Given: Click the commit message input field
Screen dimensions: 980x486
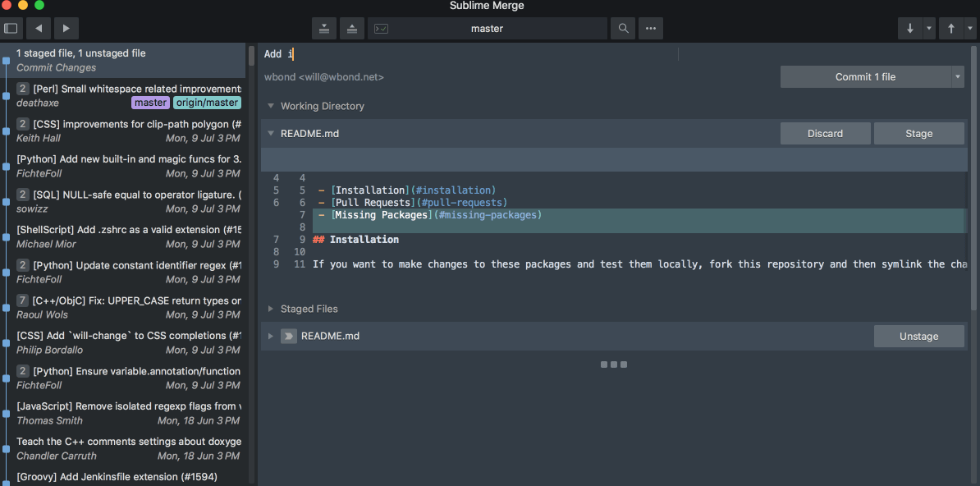Looking at the screenshot, I should 468,54.
